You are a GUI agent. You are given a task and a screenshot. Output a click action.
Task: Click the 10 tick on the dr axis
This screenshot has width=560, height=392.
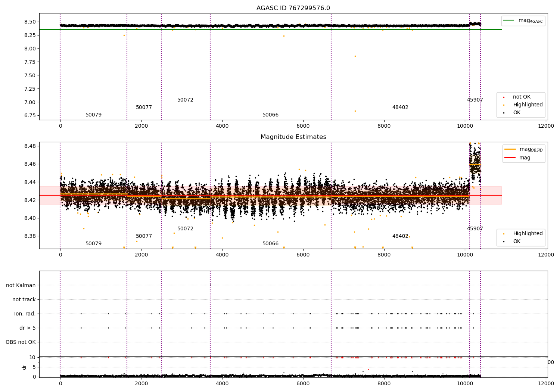click(x=32, y=357)
